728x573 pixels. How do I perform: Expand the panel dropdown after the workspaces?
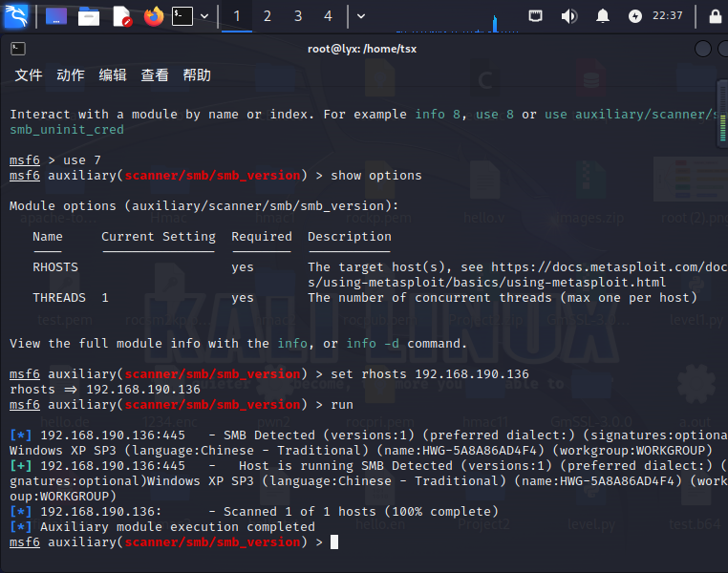pyautogui.click(x=361, y=16)
